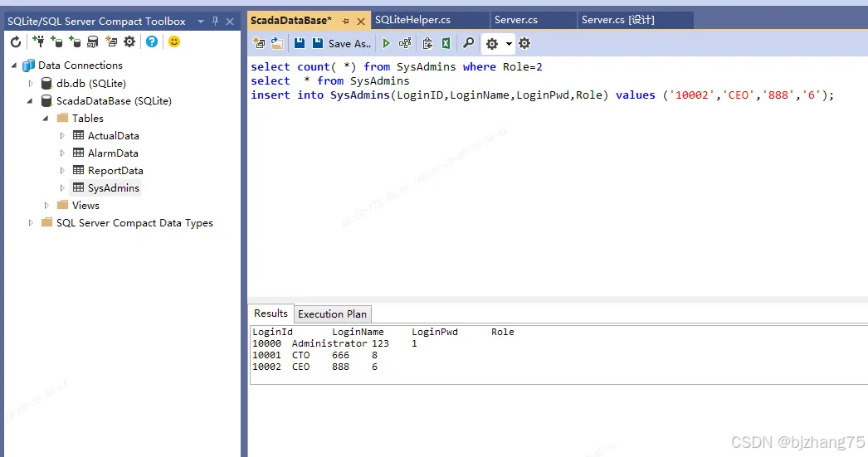Switch to the Server.cs code tab
This screenshot has height=457, width=868.
click(x=516, y=20)
